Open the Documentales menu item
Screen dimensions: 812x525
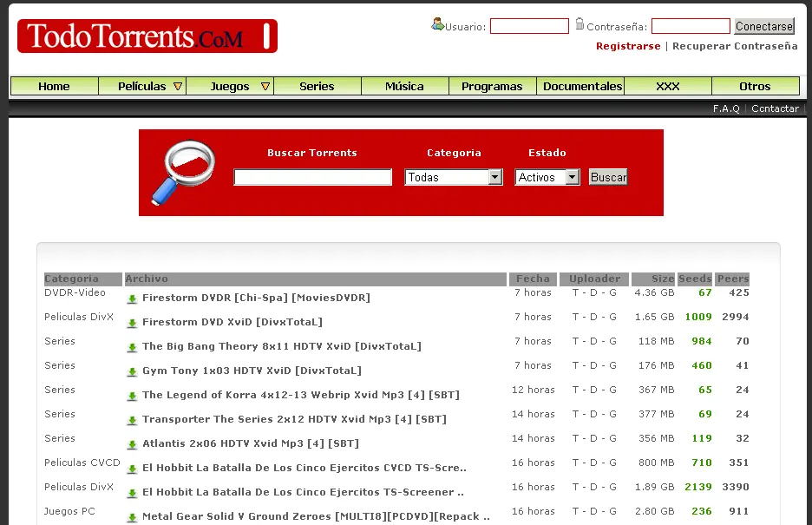582,87
